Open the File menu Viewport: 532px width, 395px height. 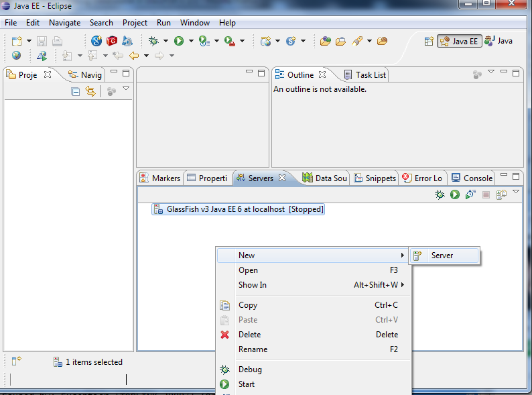[11, 23]
